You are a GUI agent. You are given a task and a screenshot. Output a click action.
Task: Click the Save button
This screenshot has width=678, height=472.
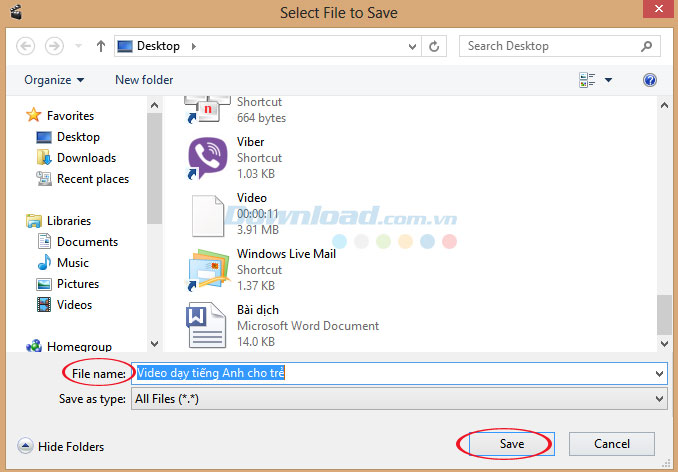[512, 444]
